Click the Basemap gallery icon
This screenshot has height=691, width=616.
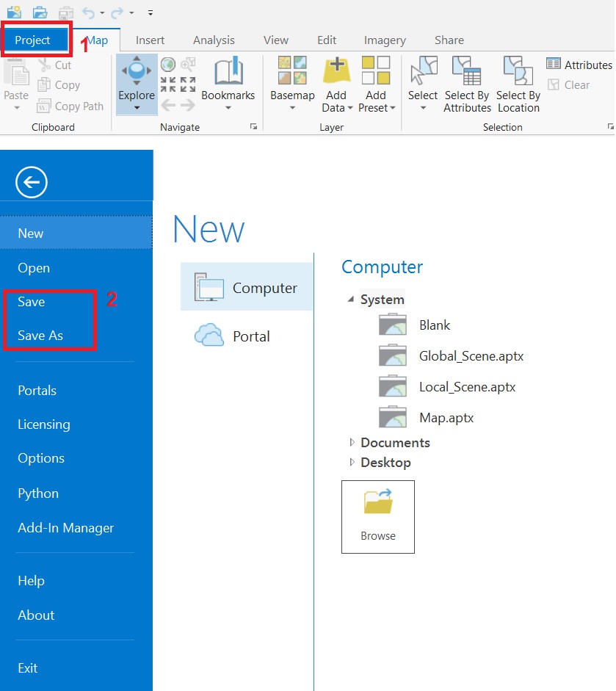(292, 71)
